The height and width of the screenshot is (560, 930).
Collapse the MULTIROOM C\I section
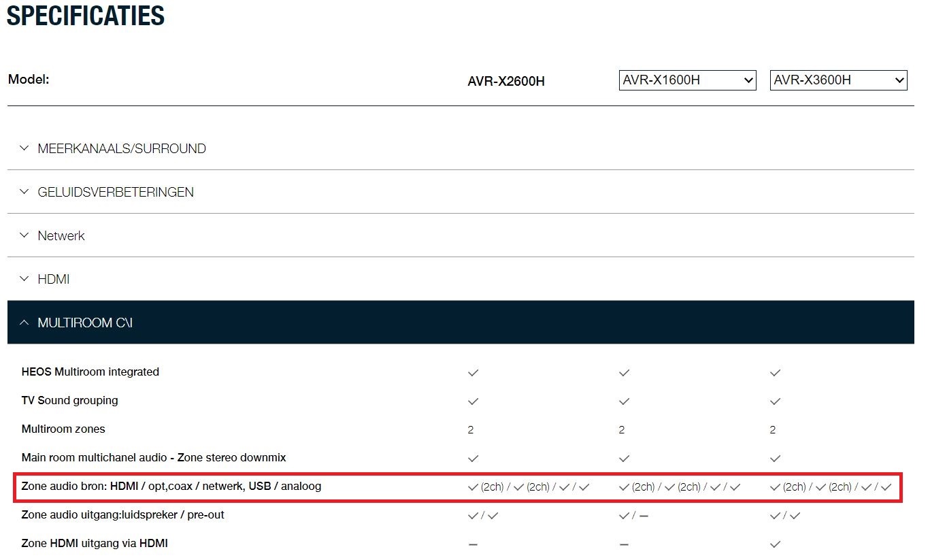461,323
